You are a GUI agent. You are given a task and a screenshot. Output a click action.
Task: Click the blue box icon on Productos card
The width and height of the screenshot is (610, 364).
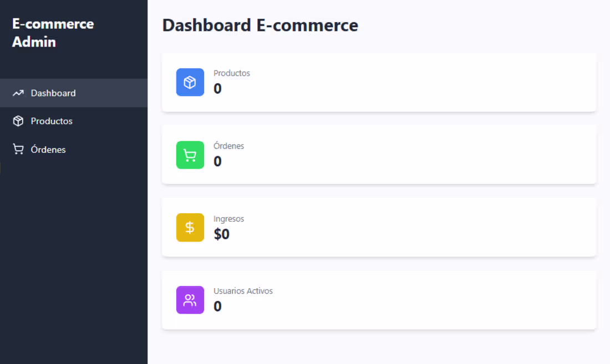[190, 82]
